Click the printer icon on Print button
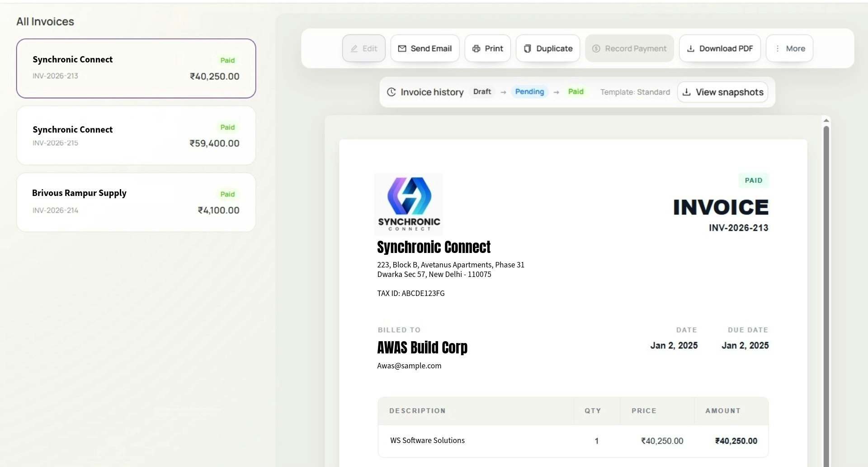Screen dimensions: 868x467 [476, 48]
